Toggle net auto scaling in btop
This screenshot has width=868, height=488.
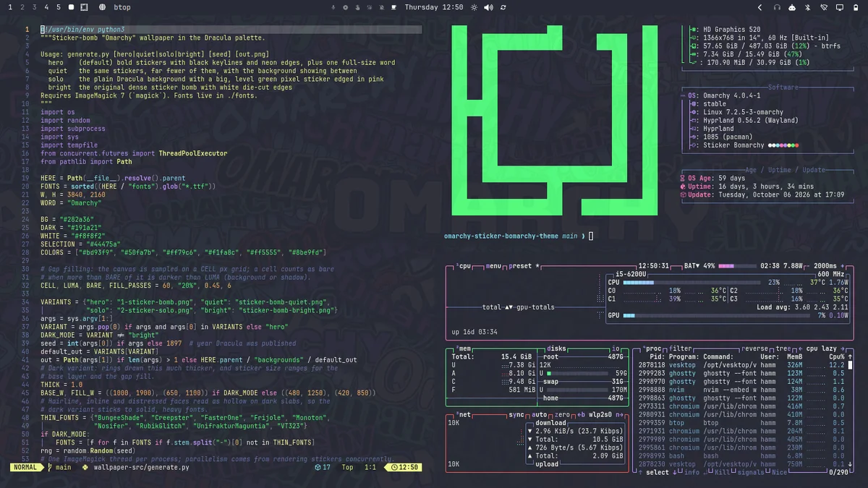coord(540,415)
